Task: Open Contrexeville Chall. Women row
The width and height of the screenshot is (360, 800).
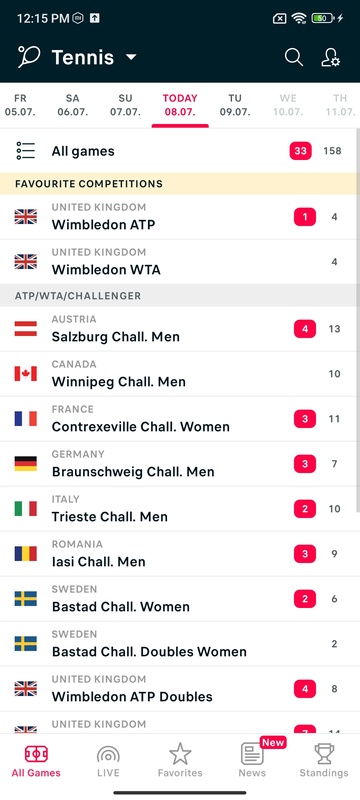Action: 180,419
